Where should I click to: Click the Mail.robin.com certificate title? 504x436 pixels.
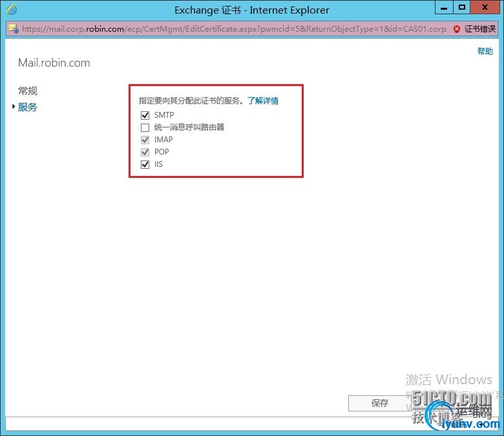point(54,63)
